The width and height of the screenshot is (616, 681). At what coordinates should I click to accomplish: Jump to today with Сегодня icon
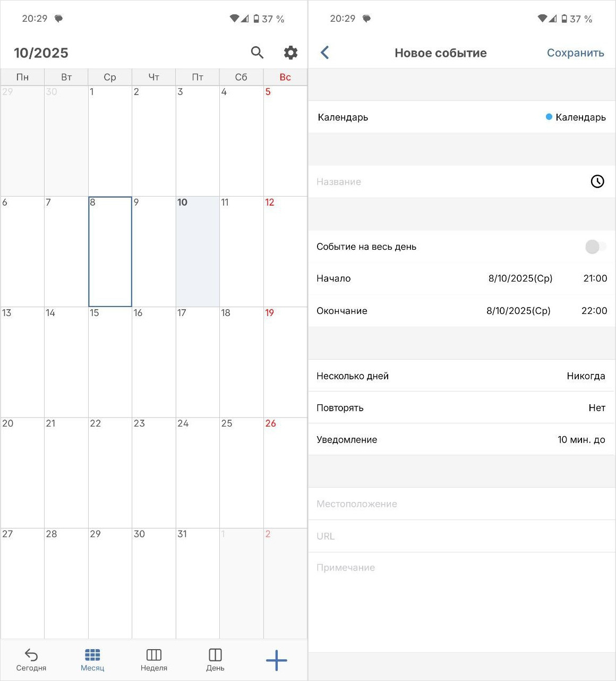pyautogui.click(x=31, y=659)
